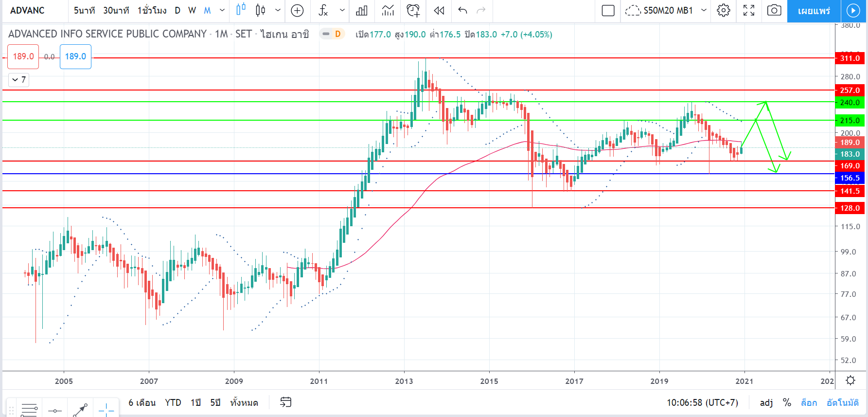Toggle ล็อก logarithmic scale
868x417 pixels.
tap(809, 402)
